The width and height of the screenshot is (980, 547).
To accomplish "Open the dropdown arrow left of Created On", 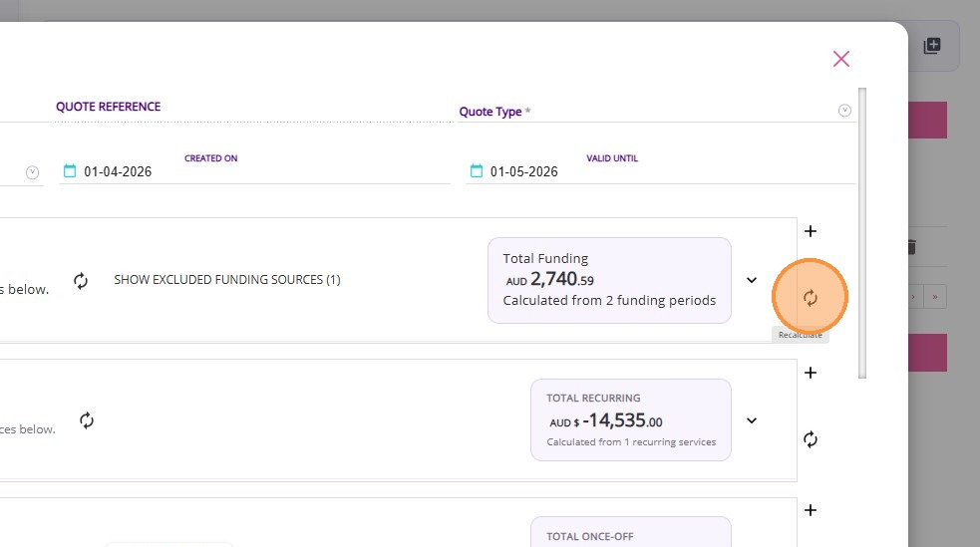I will [32, 172].
